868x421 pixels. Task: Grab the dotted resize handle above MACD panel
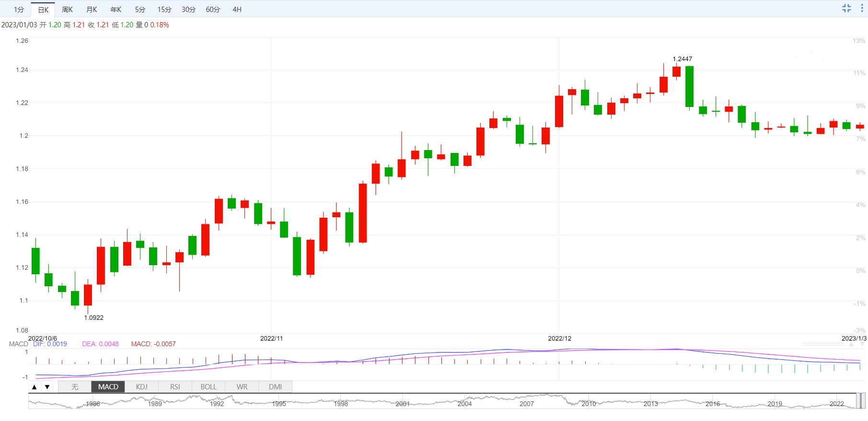823,344
